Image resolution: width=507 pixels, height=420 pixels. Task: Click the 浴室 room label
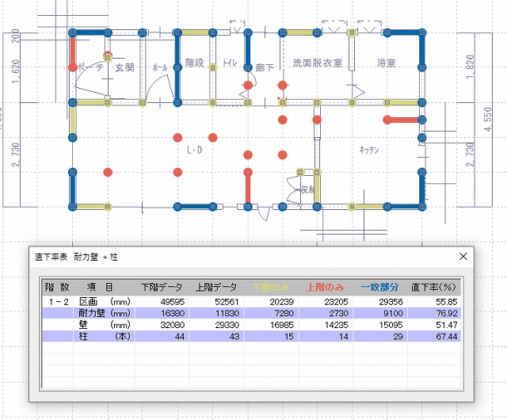coord(387,63)
